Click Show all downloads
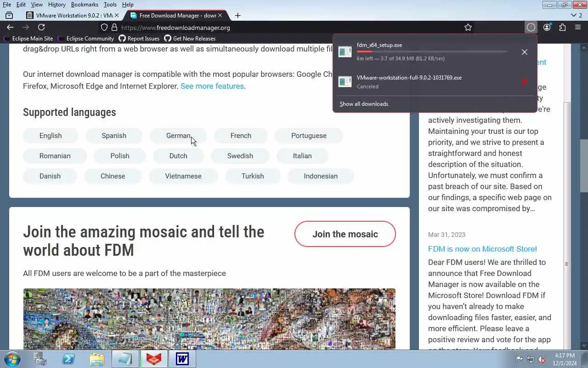Screen dimensions: 588x368 coord(364,104)
